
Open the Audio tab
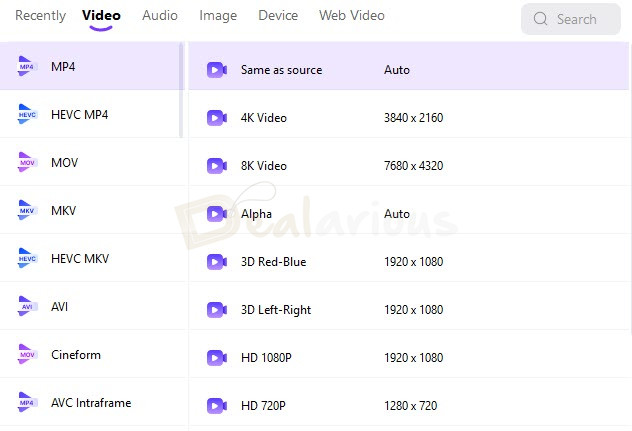(x=160, y=15)
